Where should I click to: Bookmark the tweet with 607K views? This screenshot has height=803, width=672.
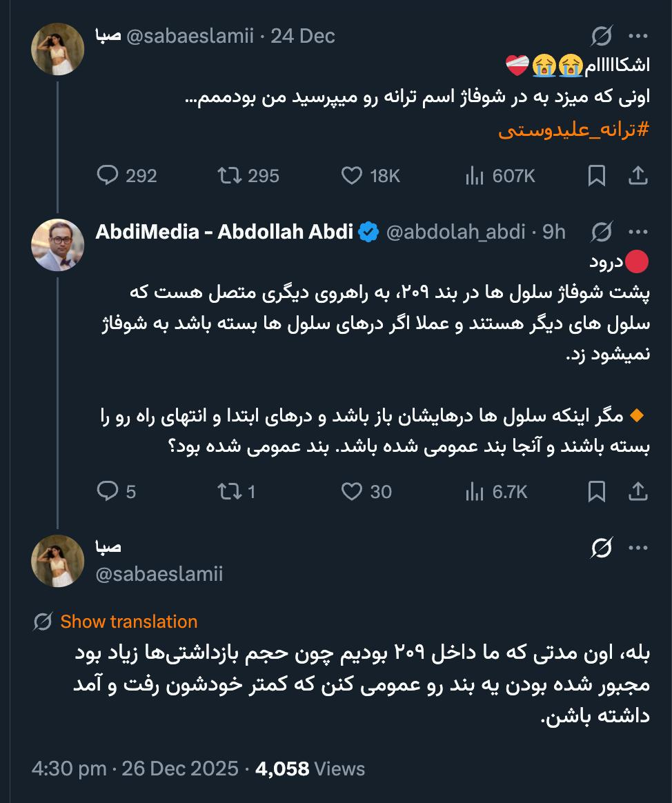point(596,176)
